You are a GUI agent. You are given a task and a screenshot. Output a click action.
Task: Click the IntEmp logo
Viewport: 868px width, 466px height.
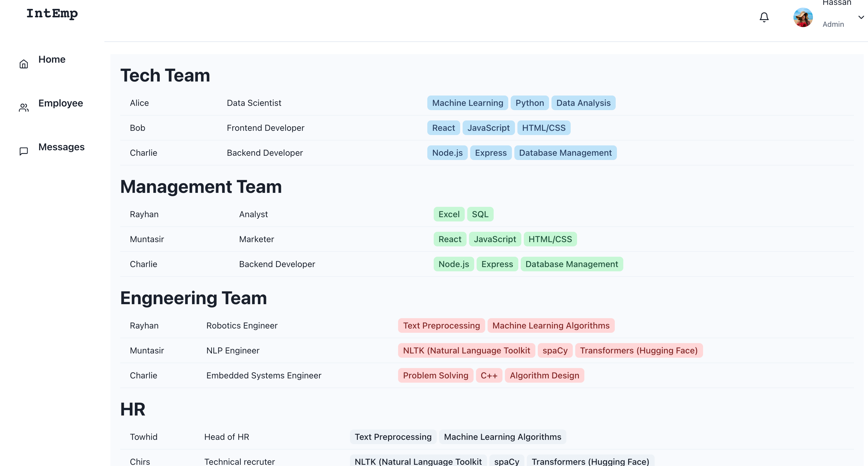point(52,14)
